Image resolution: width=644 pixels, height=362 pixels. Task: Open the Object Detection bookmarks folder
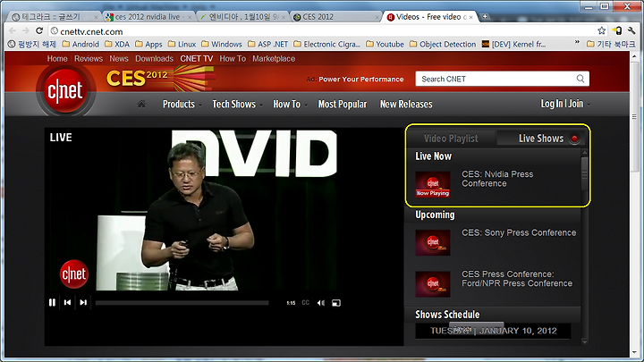click(x=443, y=45)
